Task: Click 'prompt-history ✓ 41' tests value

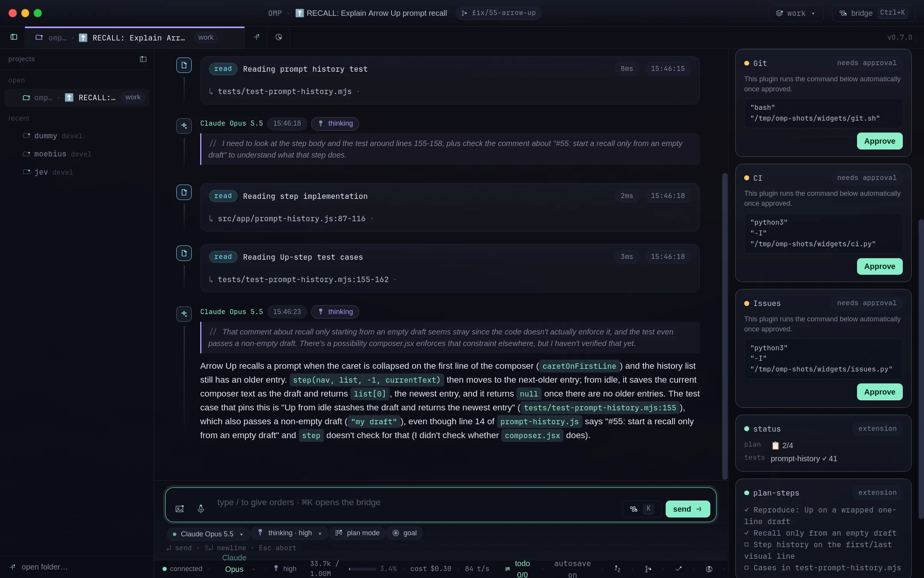Action: tap(803, 459)
